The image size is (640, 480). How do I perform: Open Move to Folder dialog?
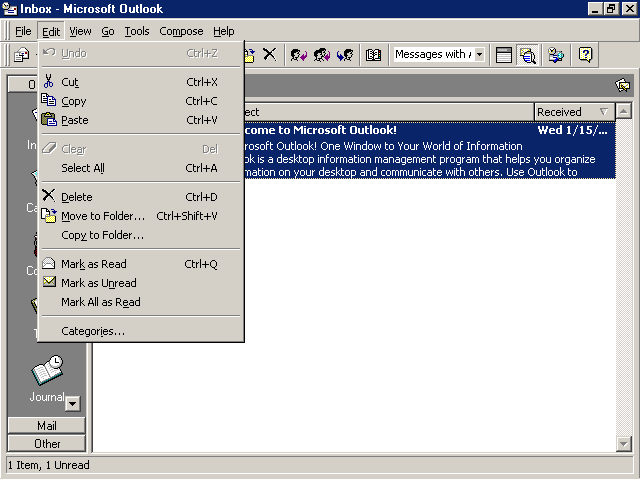tap(141, 216)
